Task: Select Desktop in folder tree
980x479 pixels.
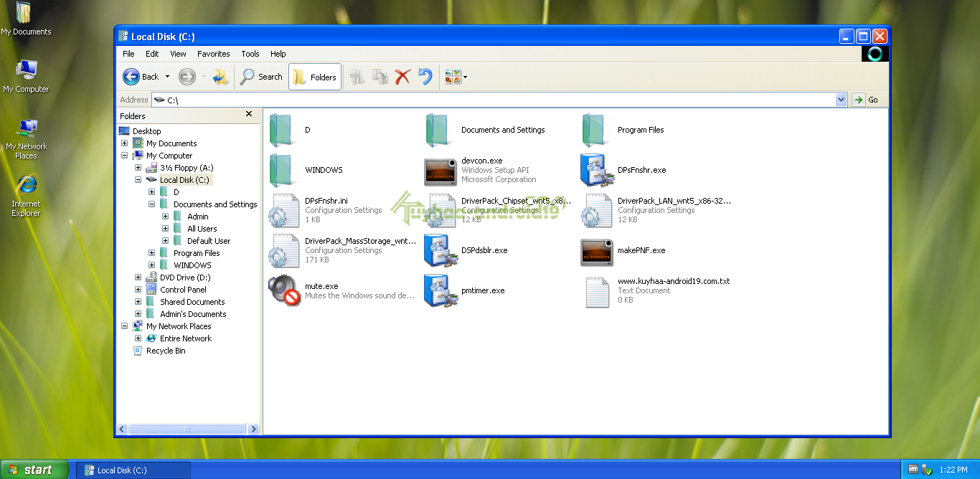Action: [x=146, y=131]
